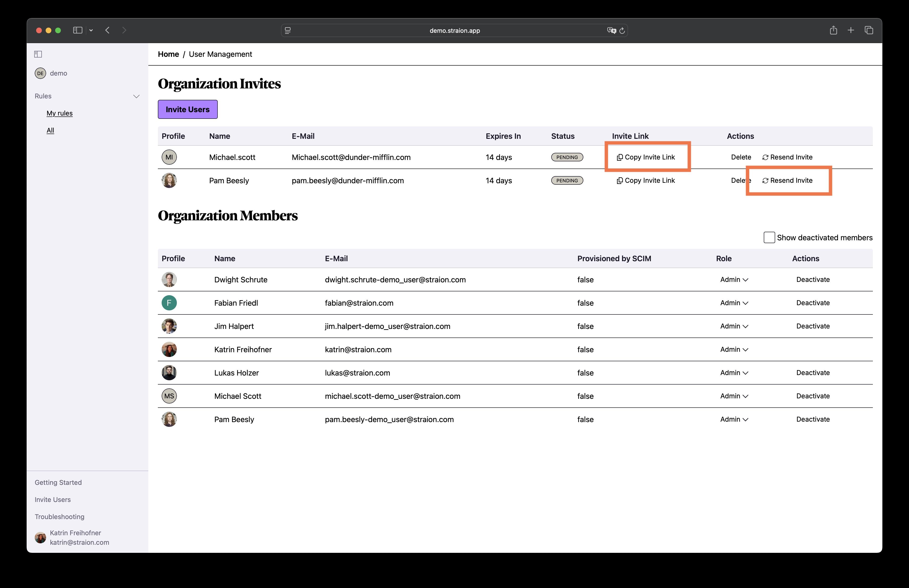Screen dimensions: 909x588
Task: Collapse the Rules section chevron
Action: (136, 96)
